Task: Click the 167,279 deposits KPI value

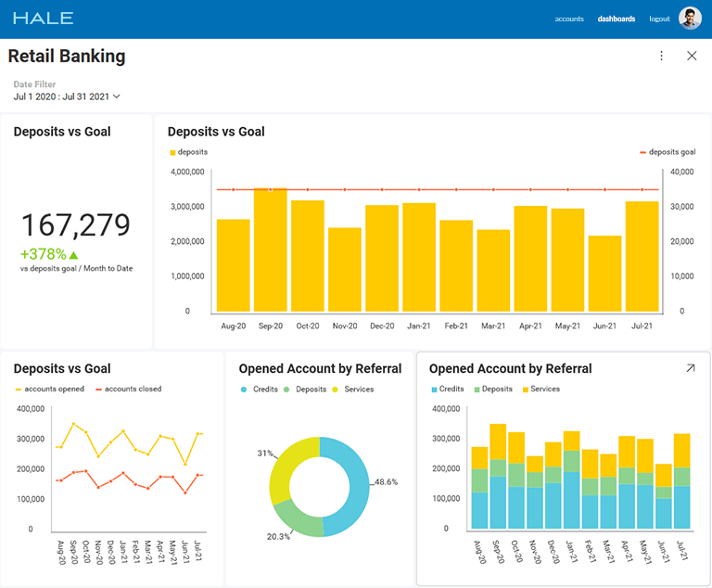Action: (x=76, y=225)
